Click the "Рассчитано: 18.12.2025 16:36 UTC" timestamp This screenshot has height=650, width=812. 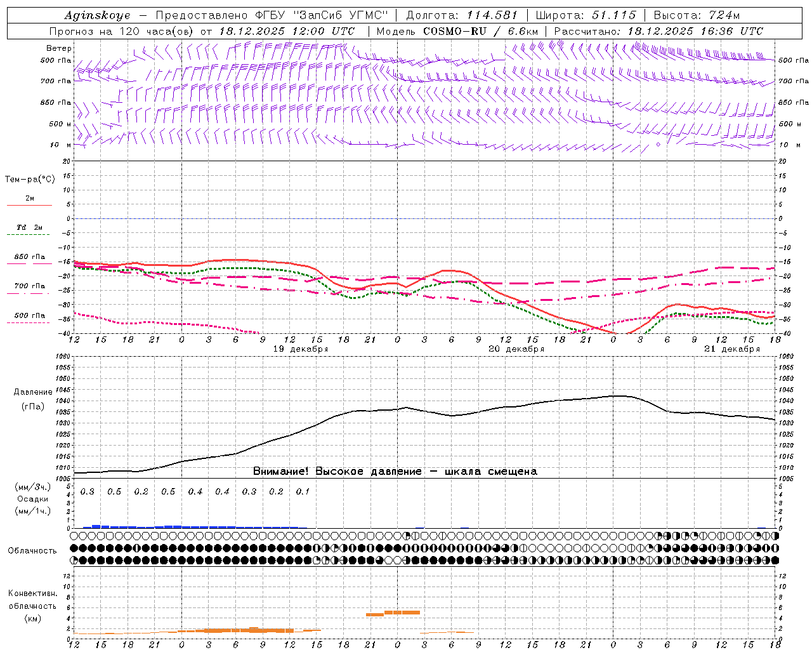pos(658,31)
